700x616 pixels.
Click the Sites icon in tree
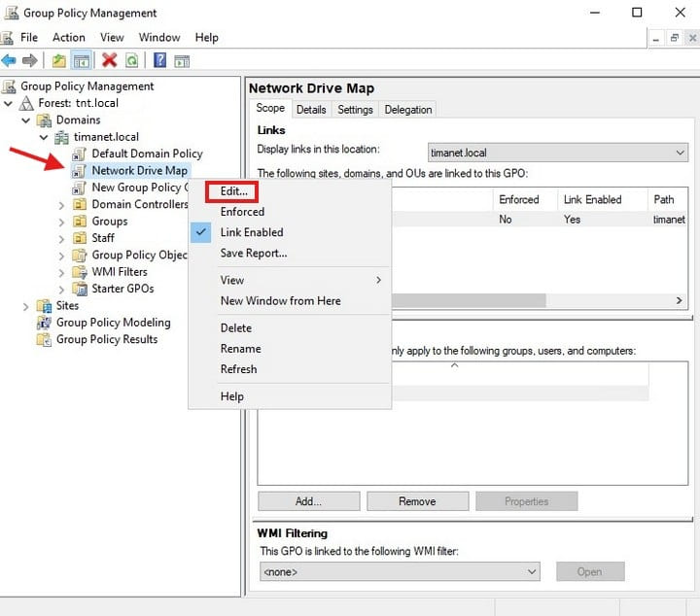[44, 306]
